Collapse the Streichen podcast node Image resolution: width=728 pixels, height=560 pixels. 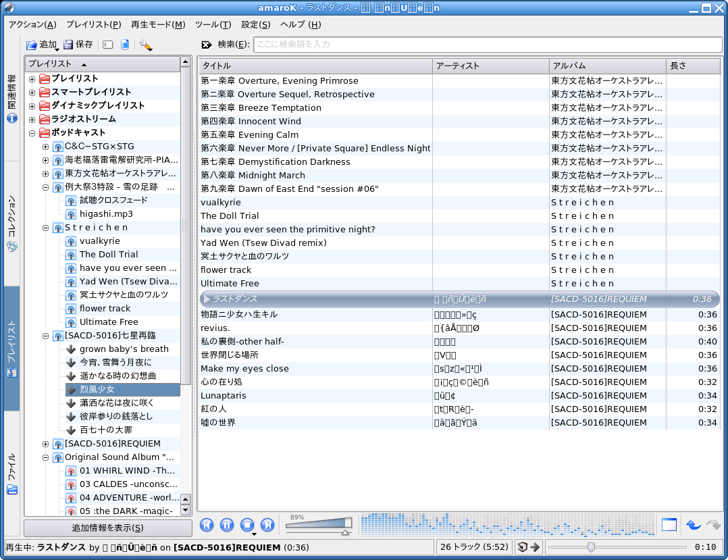click(45, 228)
